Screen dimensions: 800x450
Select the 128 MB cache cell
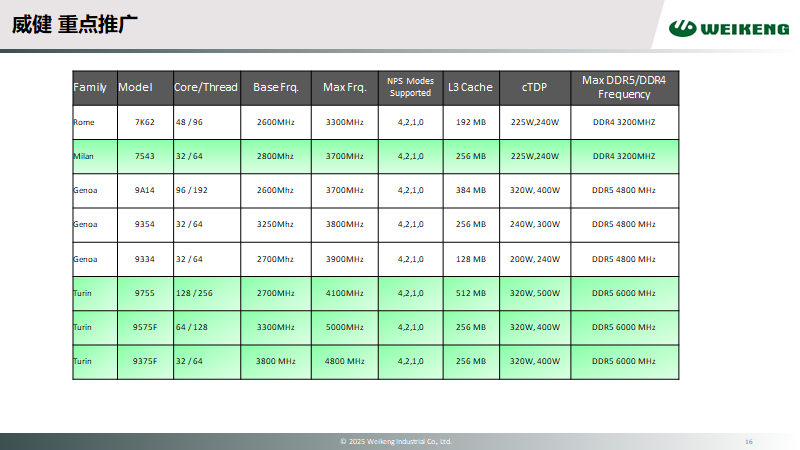click(471, 259)
